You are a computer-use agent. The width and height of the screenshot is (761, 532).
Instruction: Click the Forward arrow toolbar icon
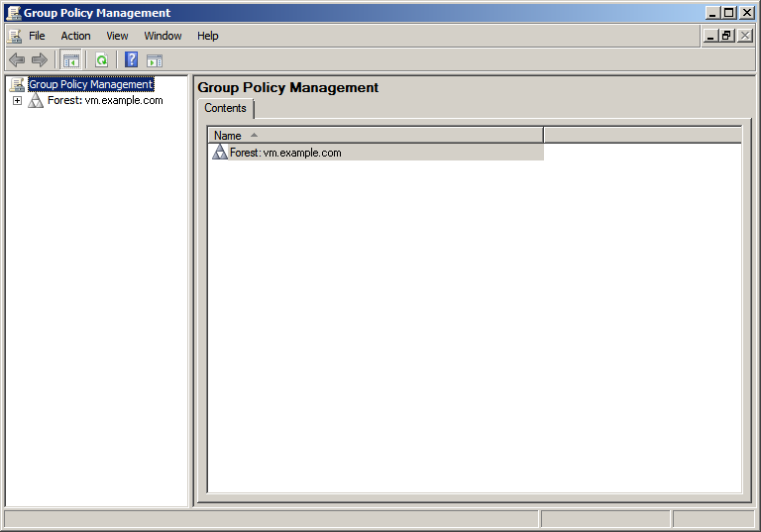pos(40,60)
